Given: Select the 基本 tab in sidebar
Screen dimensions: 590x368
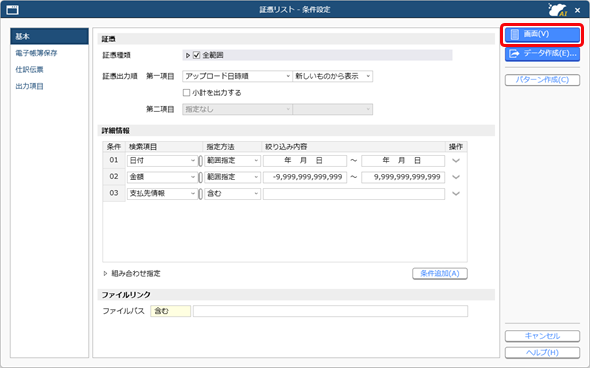Looking at the screenshot, I should pos(49,36).
